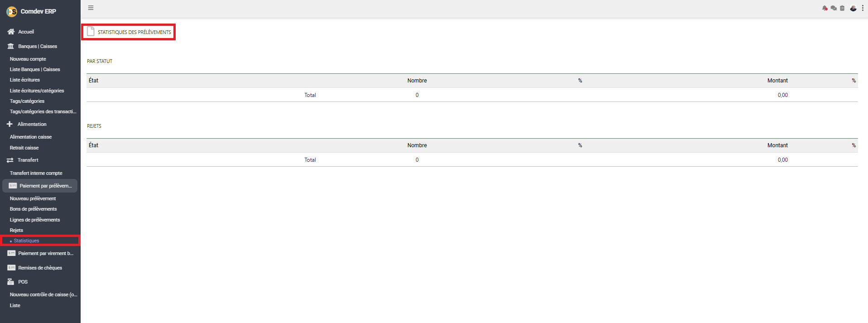Click the Alimentation plus icon
868x323 pixels.
10,124
